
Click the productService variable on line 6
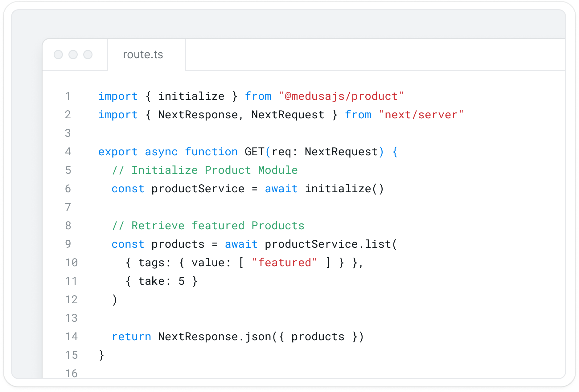pyautogui.click(x=198, y=189)
